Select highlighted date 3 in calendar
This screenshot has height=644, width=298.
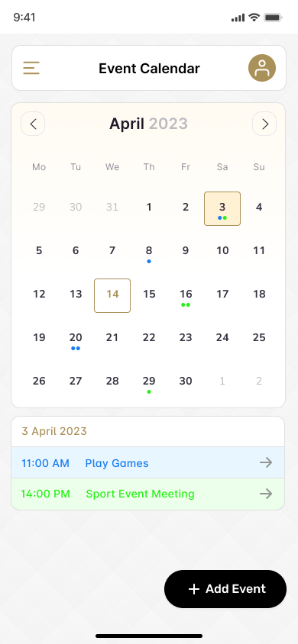[222, 208]
